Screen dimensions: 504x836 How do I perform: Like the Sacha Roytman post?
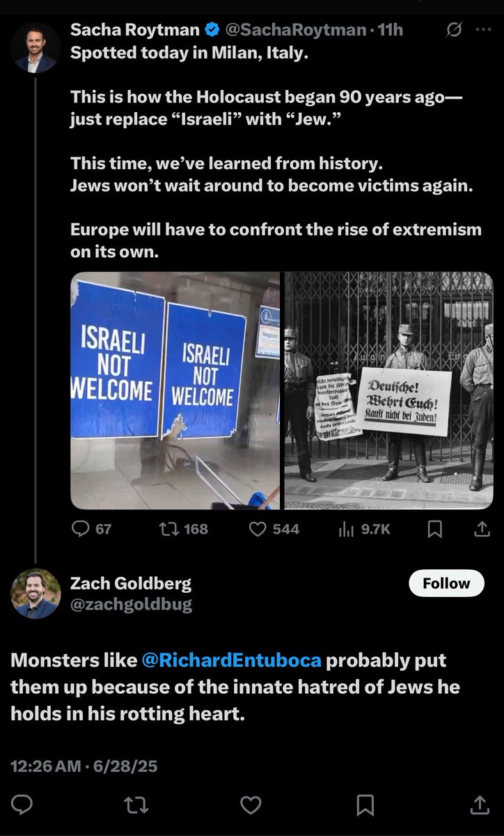tap(258, 529)
